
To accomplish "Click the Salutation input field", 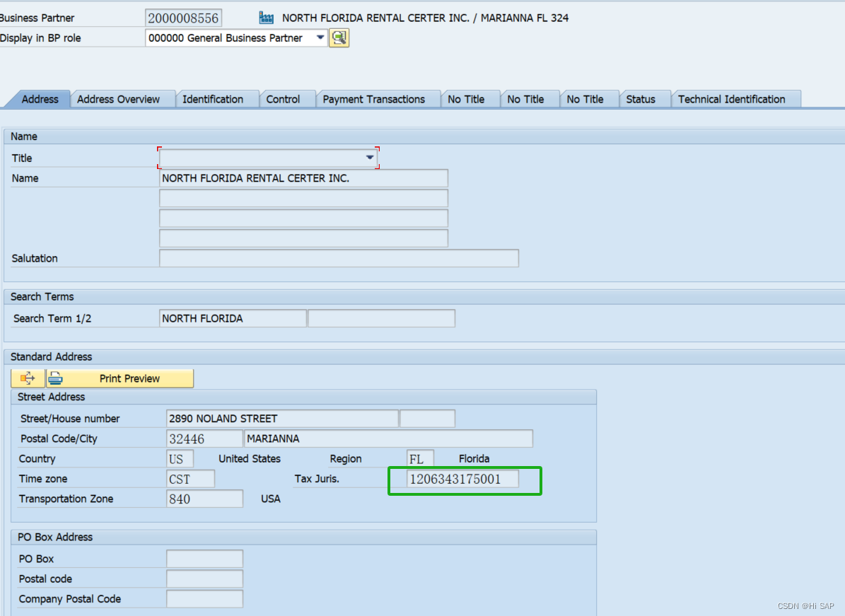I will [x=339, y=258].
